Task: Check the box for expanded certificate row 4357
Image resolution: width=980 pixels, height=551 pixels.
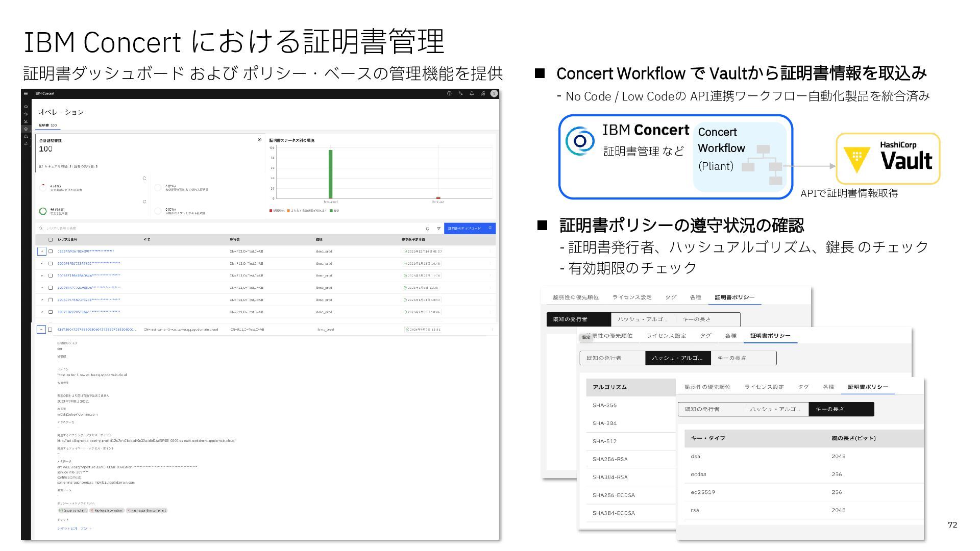Action: (x=50, y=330)
